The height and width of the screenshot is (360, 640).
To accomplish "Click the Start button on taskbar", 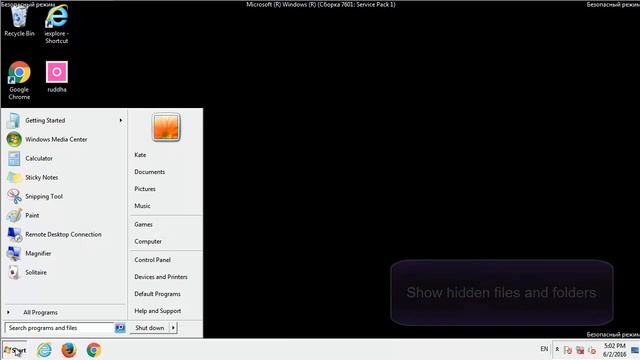I will pos(15,350).
